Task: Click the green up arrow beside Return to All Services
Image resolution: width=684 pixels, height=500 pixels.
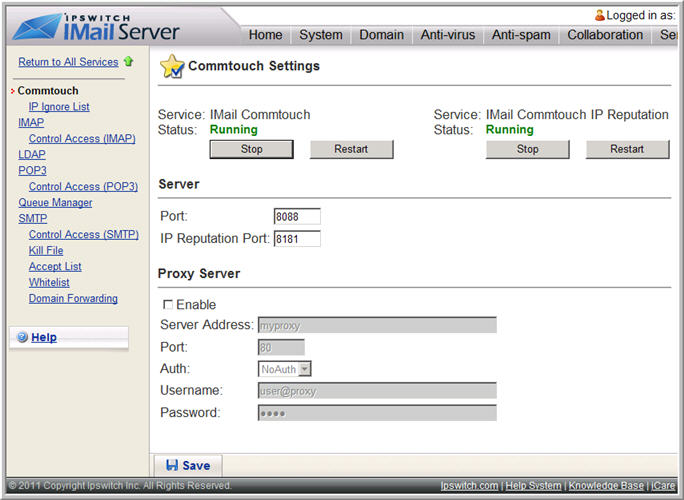Action: (128, 62)
